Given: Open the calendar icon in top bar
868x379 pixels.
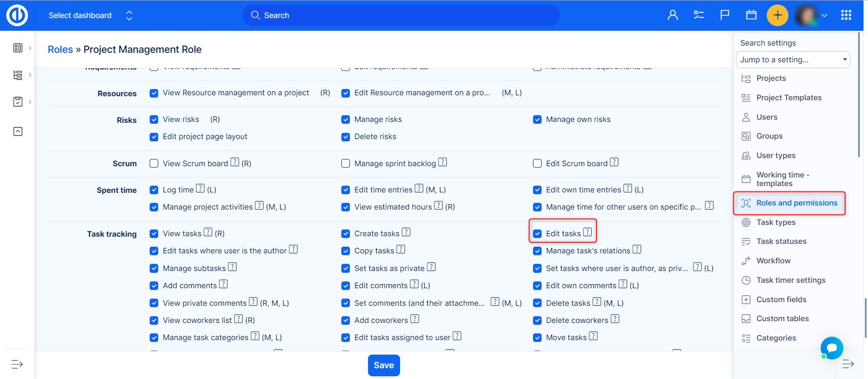Looking at the screenshot, I should pyautogui.click(x=751, y=15).
